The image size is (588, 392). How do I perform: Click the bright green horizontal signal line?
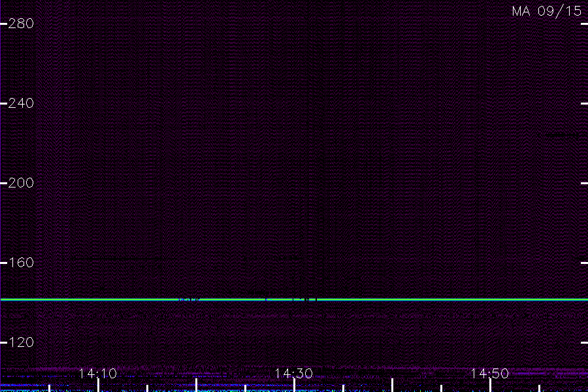[294, 300]
